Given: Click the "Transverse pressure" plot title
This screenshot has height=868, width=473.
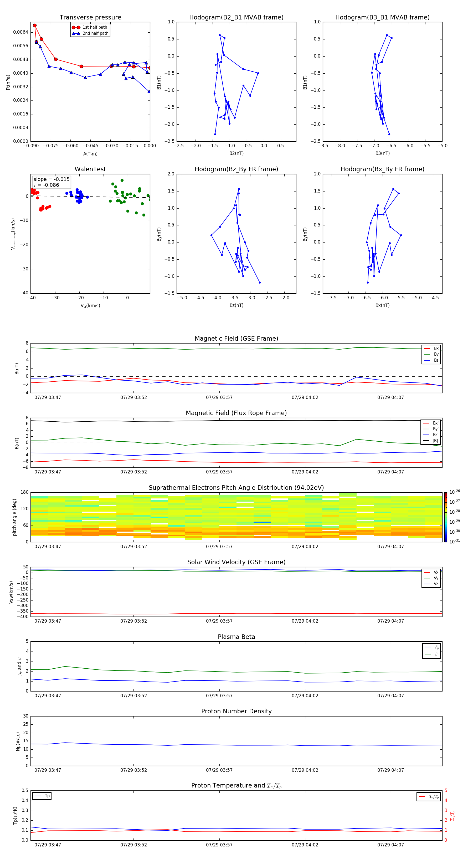Looking at the screenshot, I should tap(90, 18).
